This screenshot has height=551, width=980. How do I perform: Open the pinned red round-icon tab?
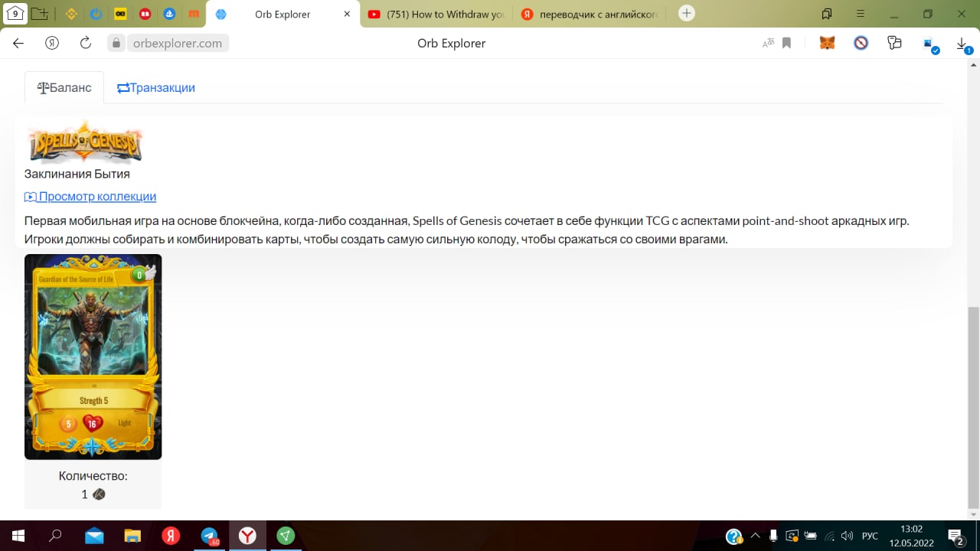point(145,14)
